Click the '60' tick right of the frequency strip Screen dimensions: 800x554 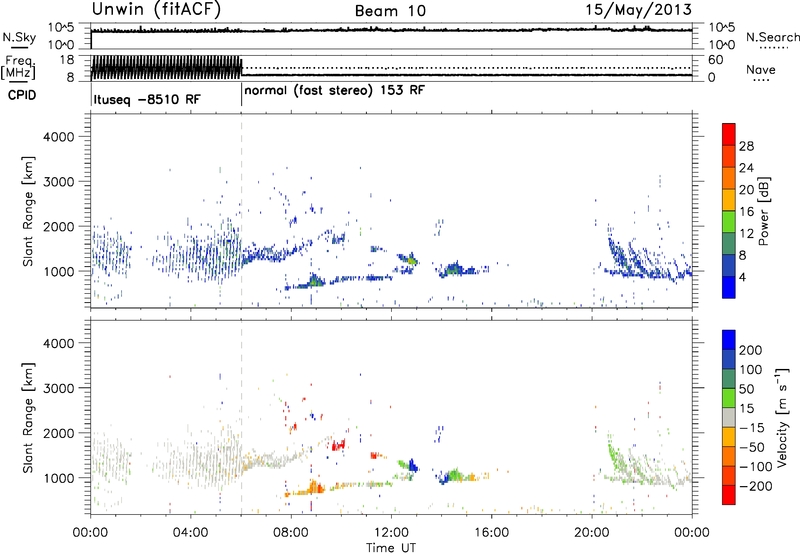point(715,60)
